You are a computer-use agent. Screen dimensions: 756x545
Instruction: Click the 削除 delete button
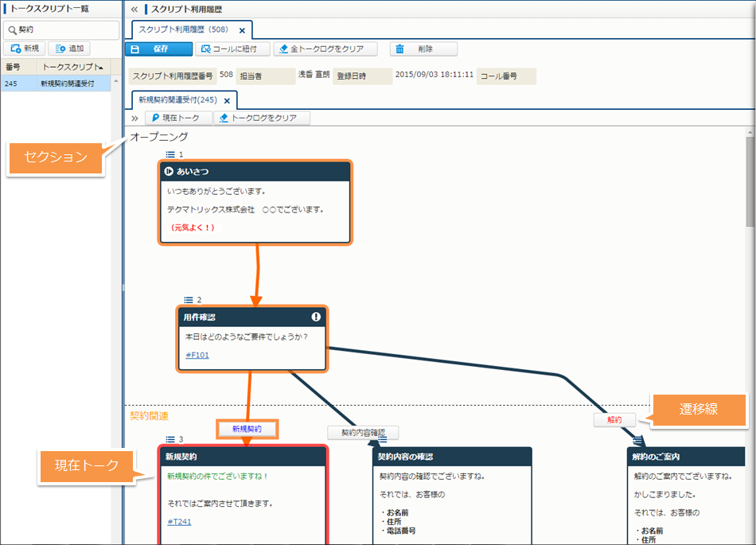coord(423,49)
